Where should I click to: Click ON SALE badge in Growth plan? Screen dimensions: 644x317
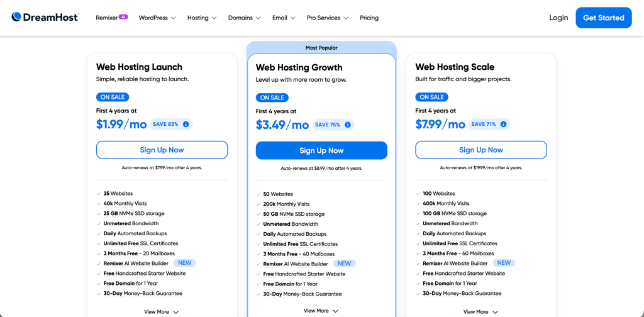[x=272, y=97]
